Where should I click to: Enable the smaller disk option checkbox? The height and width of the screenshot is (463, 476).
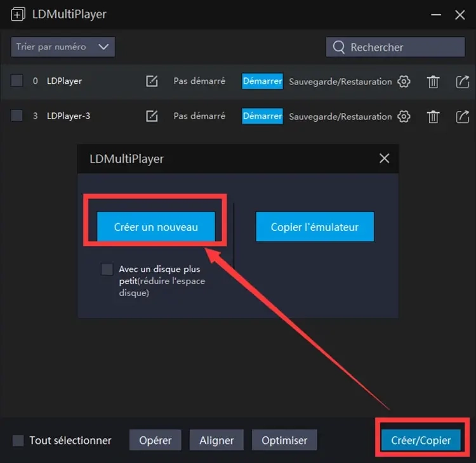coord(107,269)
